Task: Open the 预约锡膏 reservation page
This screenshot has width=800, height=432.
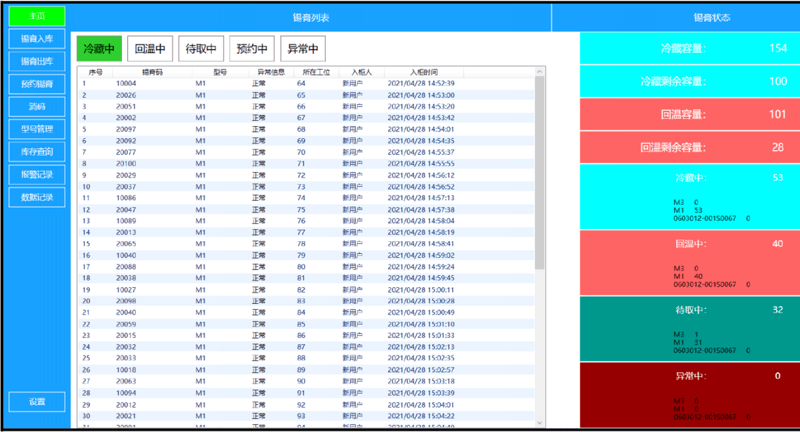Action: click(x=37, y=84)
